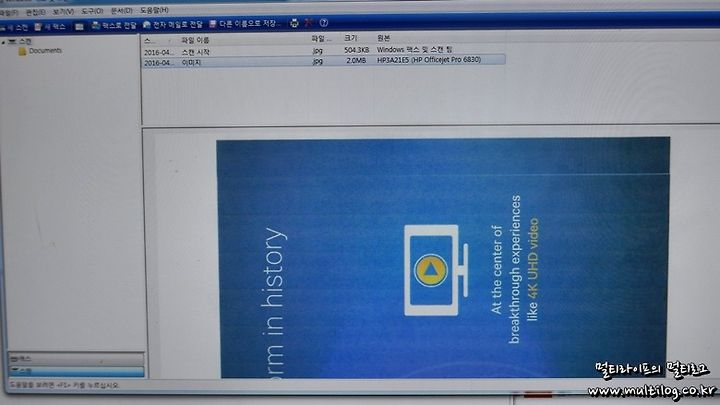Switch to the 스캔 view button at bottom-left
This screenshot has height=405, width=720.
point(76,371)
